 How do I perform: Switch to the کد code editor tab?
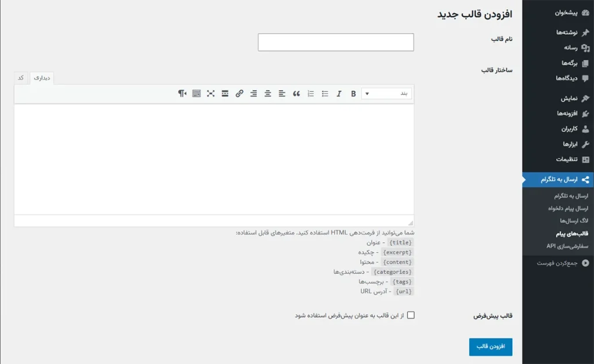(21, 78)
